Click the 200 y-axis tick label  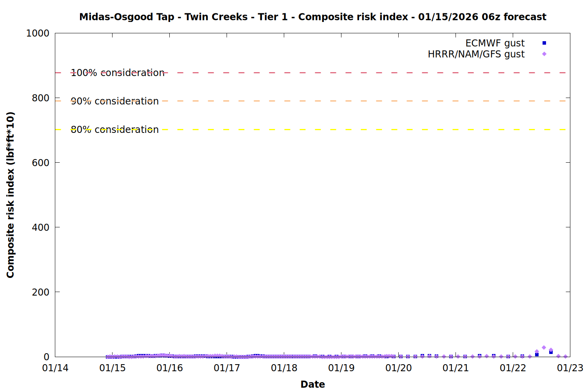point(41,292)
